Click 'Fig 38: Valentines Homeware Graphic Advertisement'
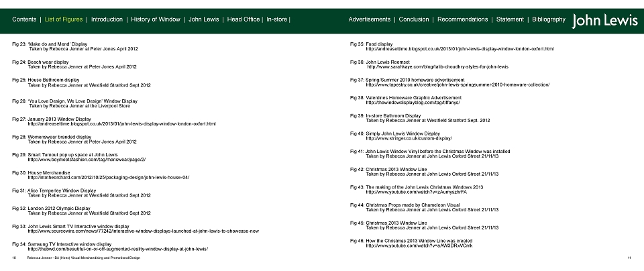Screen dimensions: 644x271 pyautogui.click(x=406, y=98)
